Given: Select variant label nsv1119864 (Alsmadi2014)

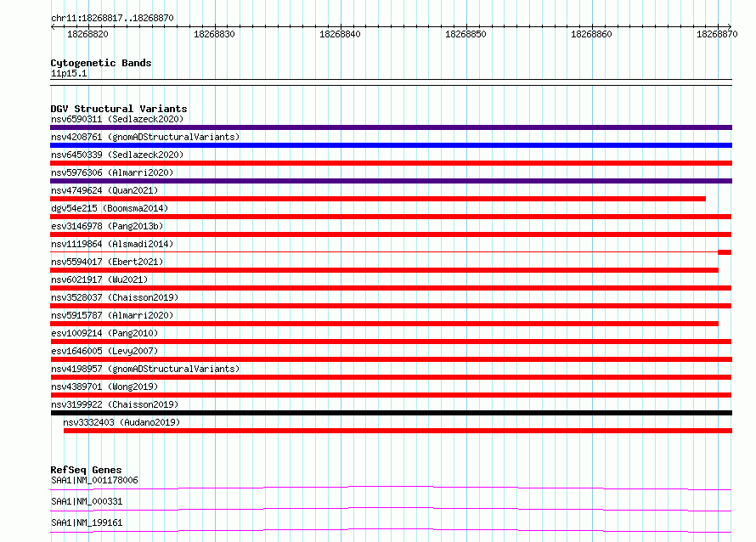Looking at the screenshot, I should pyautogui.click(x=112, y=244).
